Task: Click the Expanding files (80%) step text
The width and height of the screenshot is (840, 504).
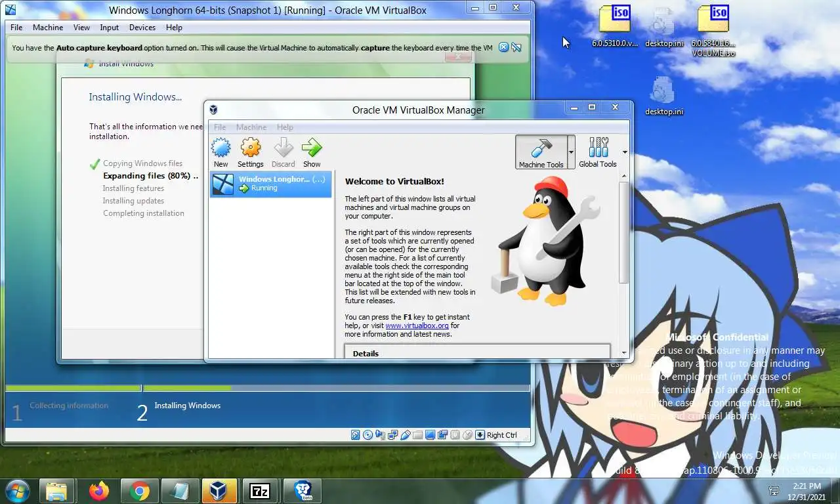Action: click(x=150, y=176)
